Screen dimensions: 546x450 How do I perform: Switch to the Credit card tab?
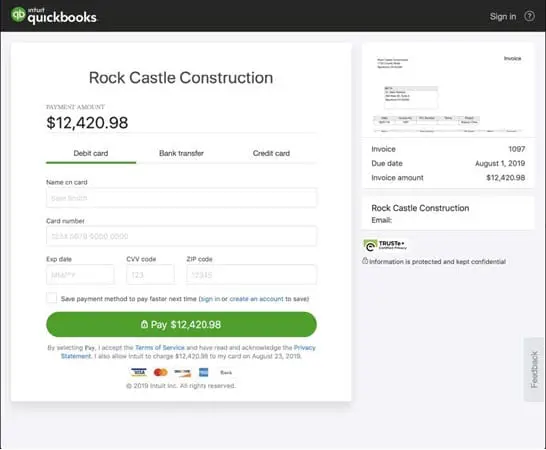click(x=271, y=154)
